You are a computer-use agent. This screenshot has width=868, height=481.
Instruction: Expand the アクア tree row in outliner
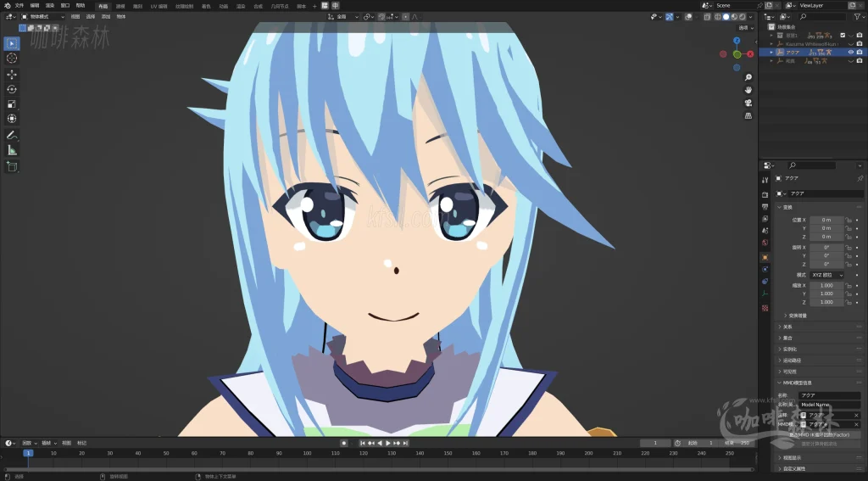coord(771,52)
